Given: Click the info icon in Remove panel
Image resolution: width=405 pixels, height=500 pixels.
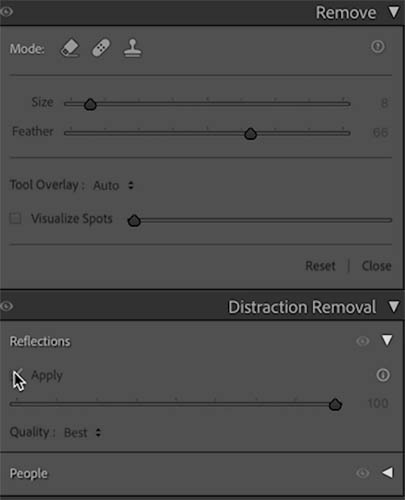Looking at the screenshot, I should 378,46.
